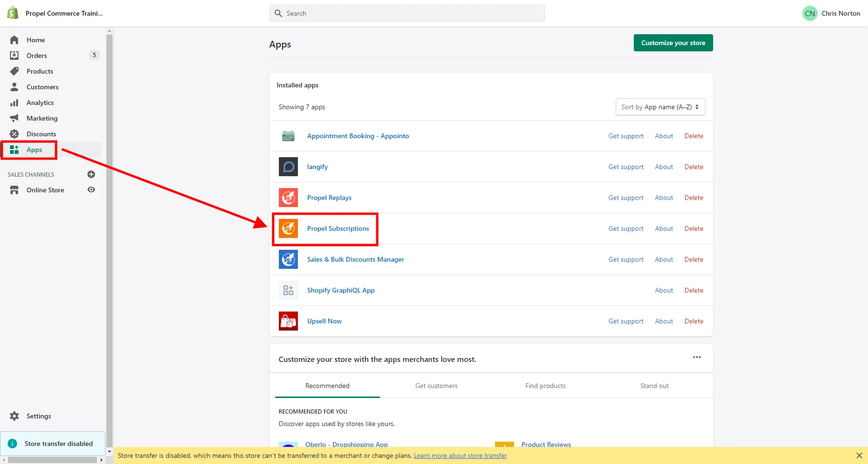
Task: Go to Home in sidebar
Action: 36,40
